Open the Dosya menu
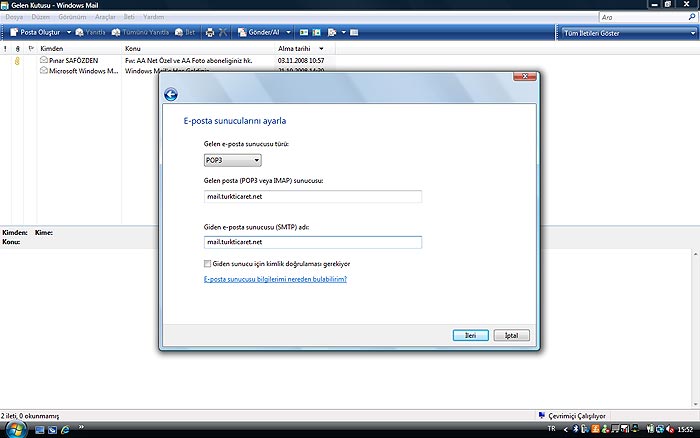700x438 pixels. click(14, 17)
